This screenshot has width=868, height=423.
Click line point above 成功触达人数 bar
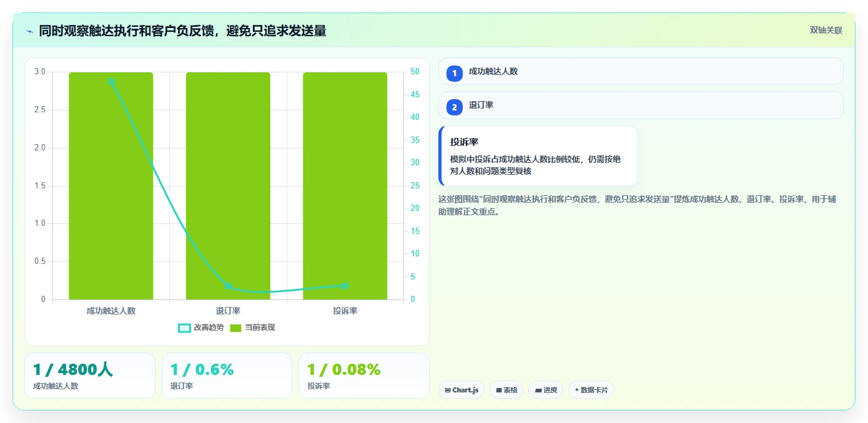tap(111, 81)
